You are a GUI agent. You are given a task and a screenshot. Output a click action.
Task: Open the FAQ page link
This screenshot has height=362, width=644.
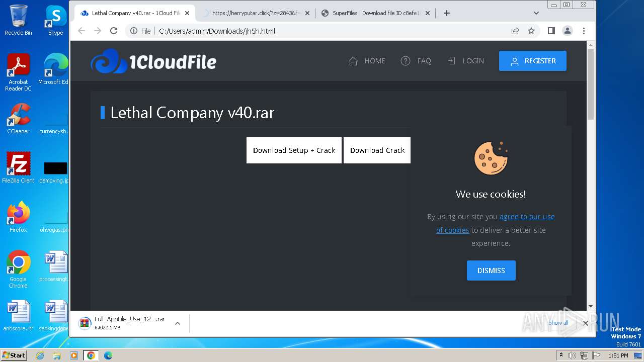(x=416, y=61)
